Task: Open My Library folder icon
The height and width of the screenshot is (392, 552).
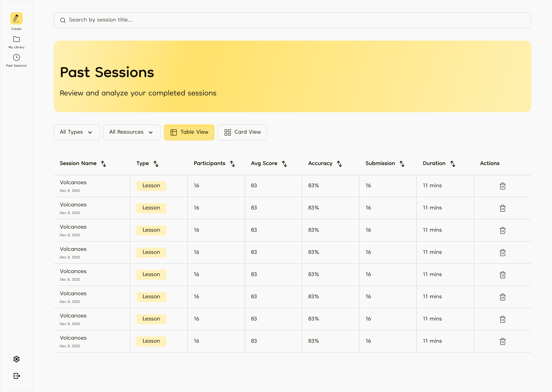Action: (x=16, y=39)
